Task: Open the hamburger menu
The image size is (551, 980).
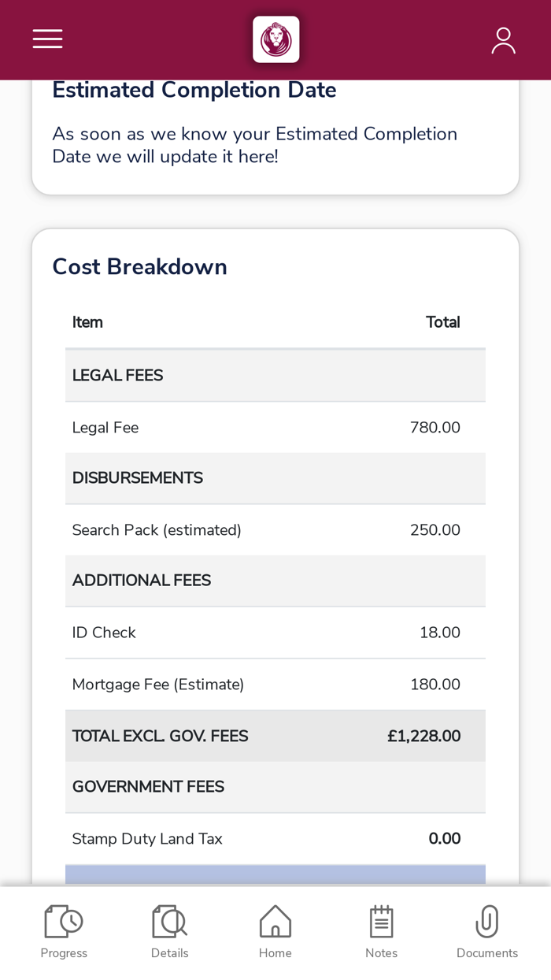Action: [47, 39]
